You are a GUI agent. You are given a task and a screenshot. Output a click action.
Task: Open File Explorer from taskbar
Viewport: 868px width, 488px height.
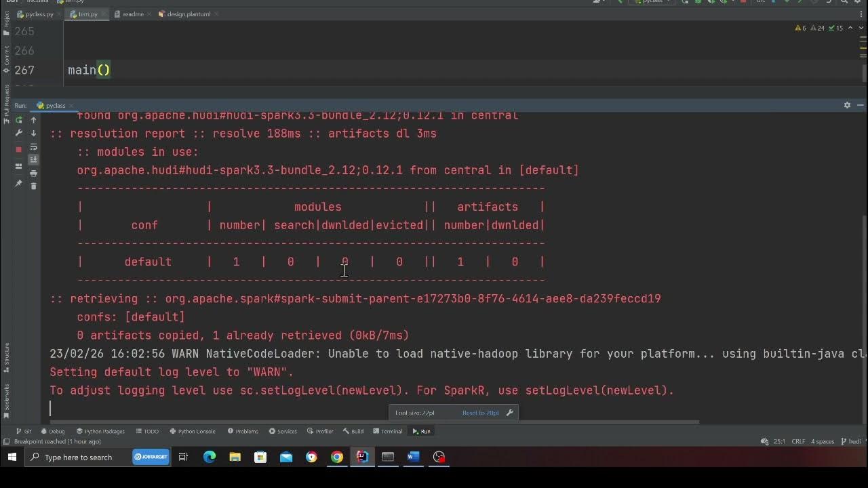[235, 457]
